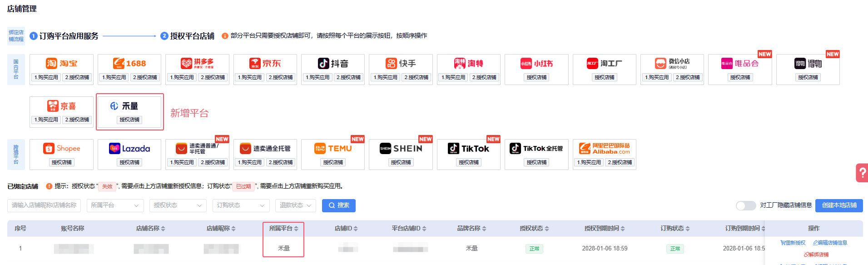This screenshot has width=868, height=265.
Task: Click 2.授权店铺 under 1688
Action: 145,77
